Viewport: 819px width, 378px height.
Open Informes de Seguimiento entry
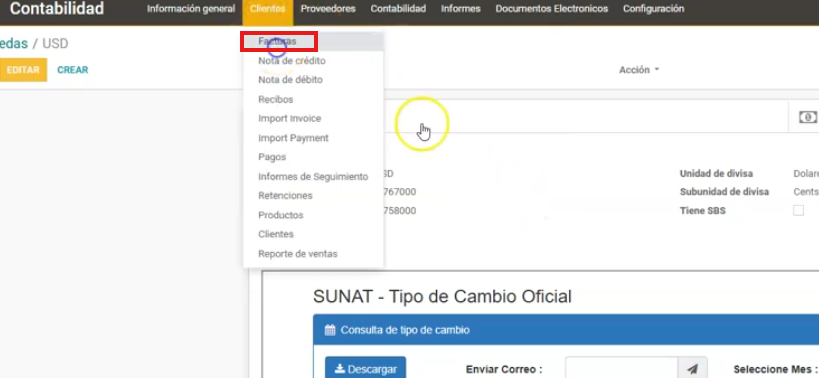point(313,176)
